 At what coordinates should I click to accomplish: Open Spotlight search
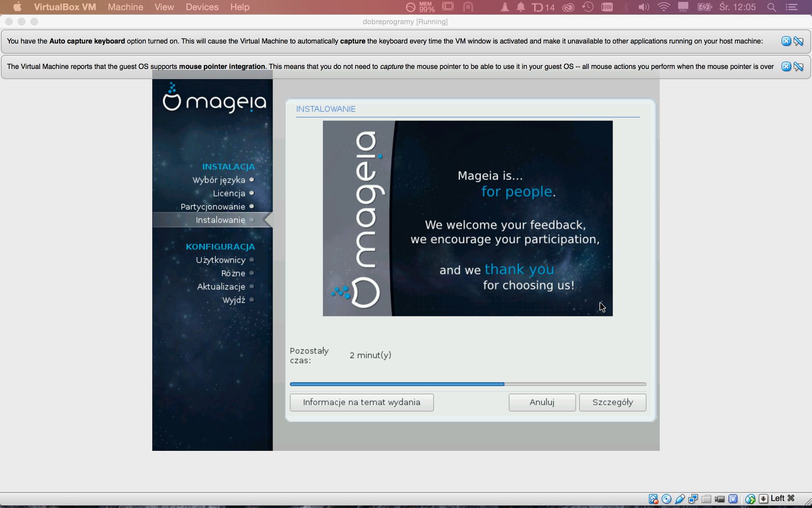coord(771,7)
